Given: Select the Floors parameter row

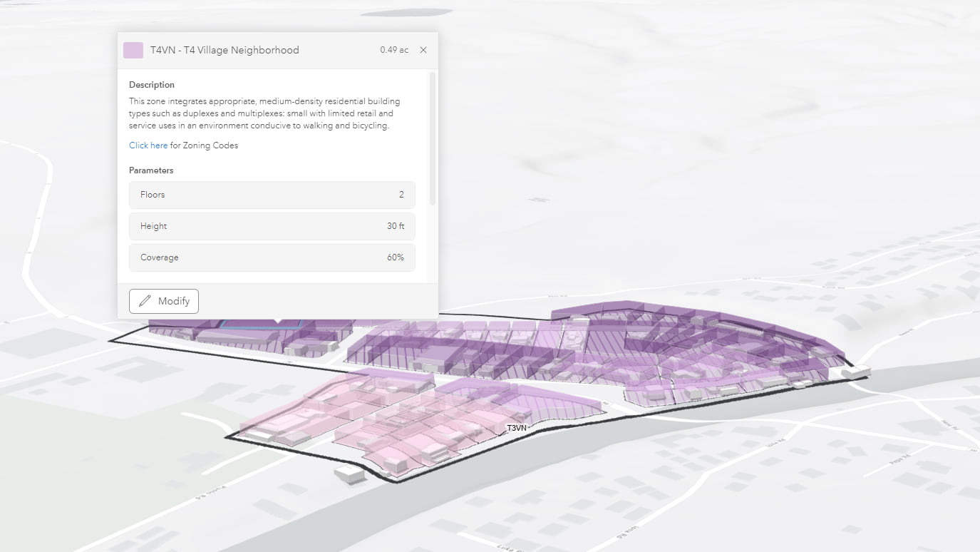Looking at the screenshot, I should [272, 195].
